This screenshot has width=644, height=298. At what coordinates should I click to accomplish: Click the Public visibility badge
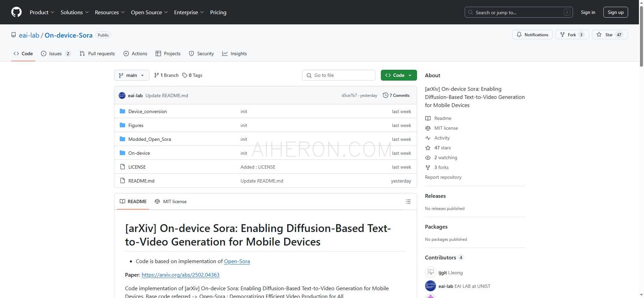click(103, 35)
